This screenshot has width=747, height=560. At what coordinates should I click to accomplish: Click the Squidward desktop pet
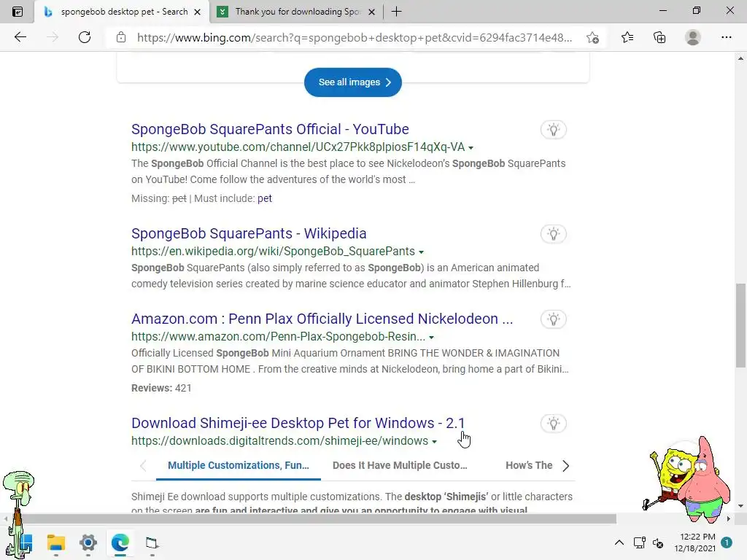click(x=18, y=514)
